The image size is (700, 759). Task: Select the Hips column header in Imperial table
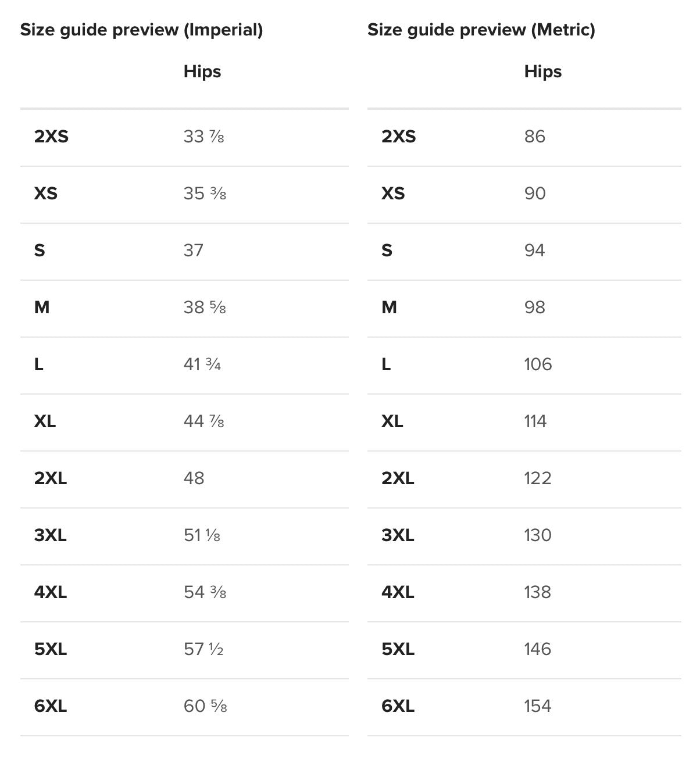coord(202,71)
